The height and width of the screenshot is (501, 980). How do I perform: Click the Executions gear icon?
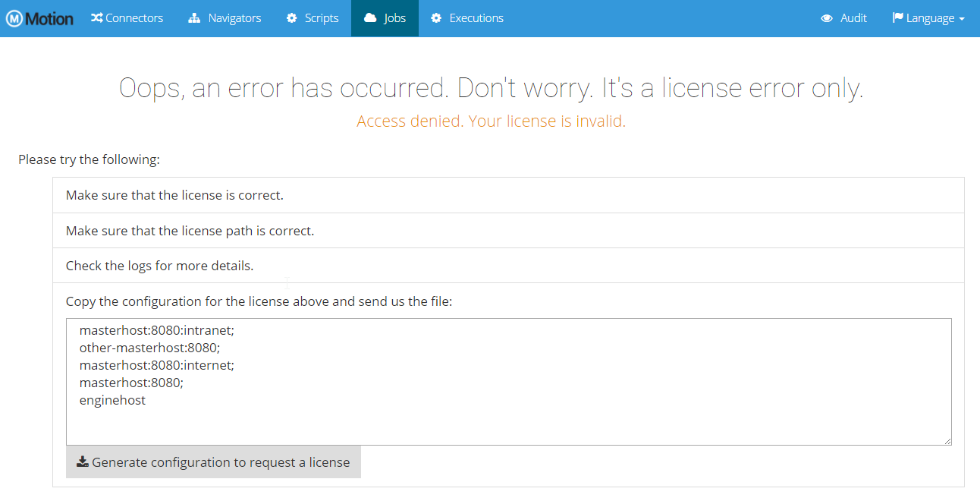[x=436, y=18]
